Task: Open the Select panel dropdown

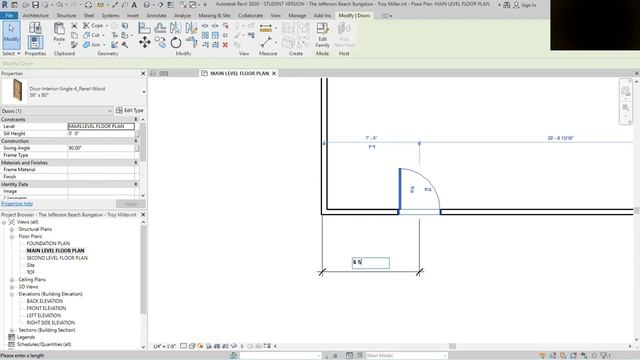Action: coord(11,53)
